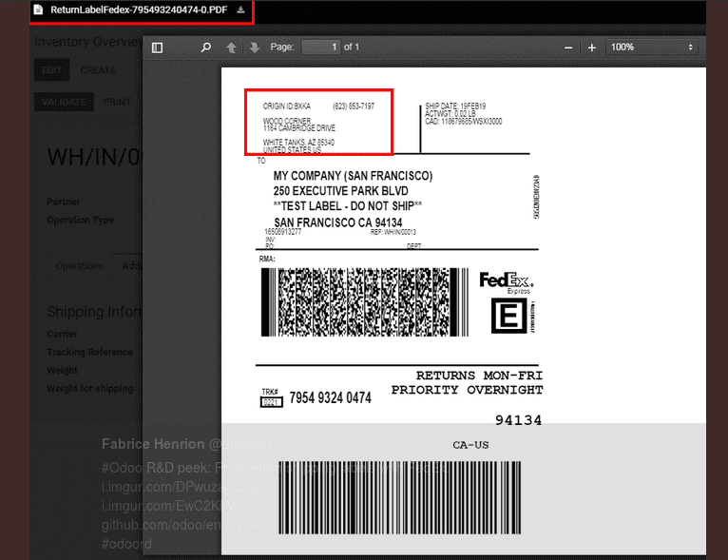The width and height of the screenshot is (728, 560).
Task: Click CREATE button in background Odoo form
Action: click(x=98, y=70)
